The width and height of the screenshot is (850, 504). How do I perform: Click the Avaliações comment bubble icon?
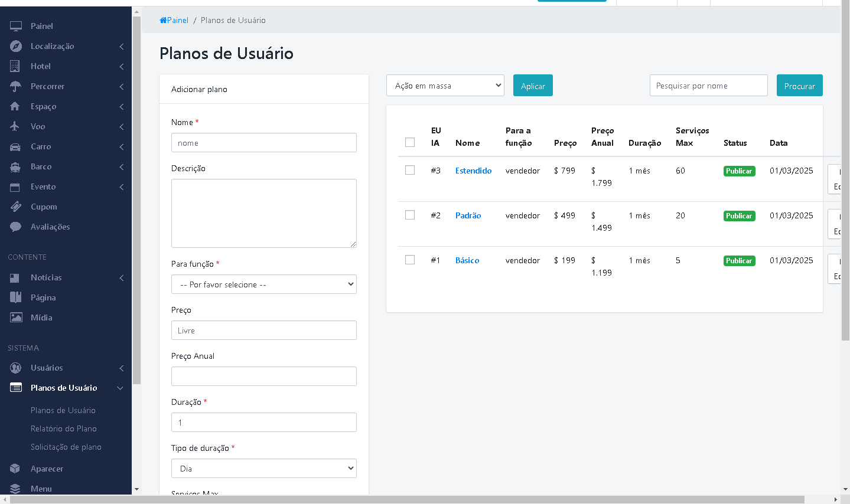click(16, 227)
